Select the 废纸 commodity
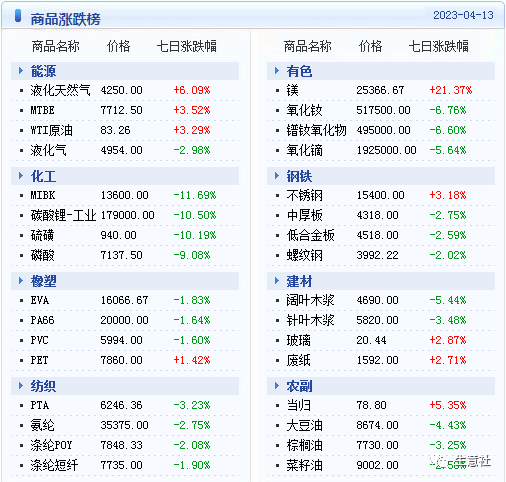506x482 pixels. click(298, 360)
